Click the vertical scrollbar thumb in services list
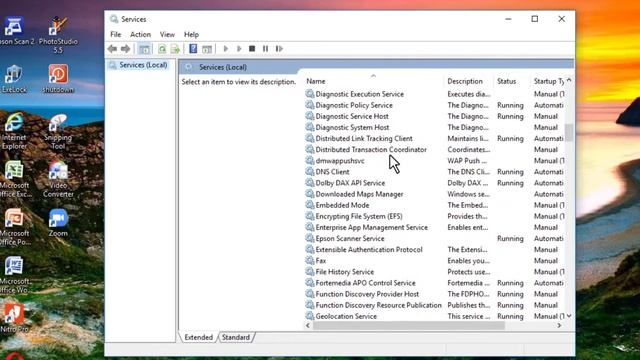Screen dimensions: 640x360 point(569,133)
